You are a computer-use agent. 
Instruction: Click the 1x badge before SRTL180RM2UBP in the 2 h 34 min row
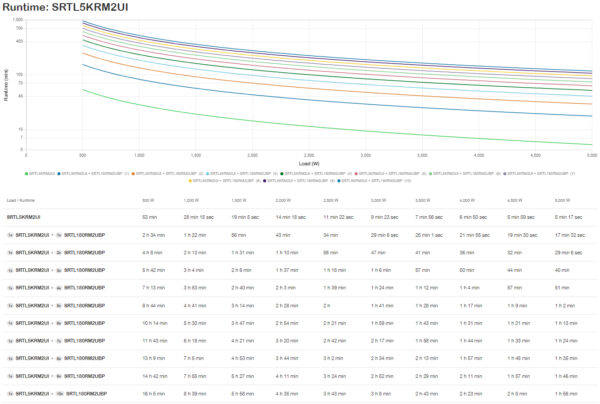[59, 235]
